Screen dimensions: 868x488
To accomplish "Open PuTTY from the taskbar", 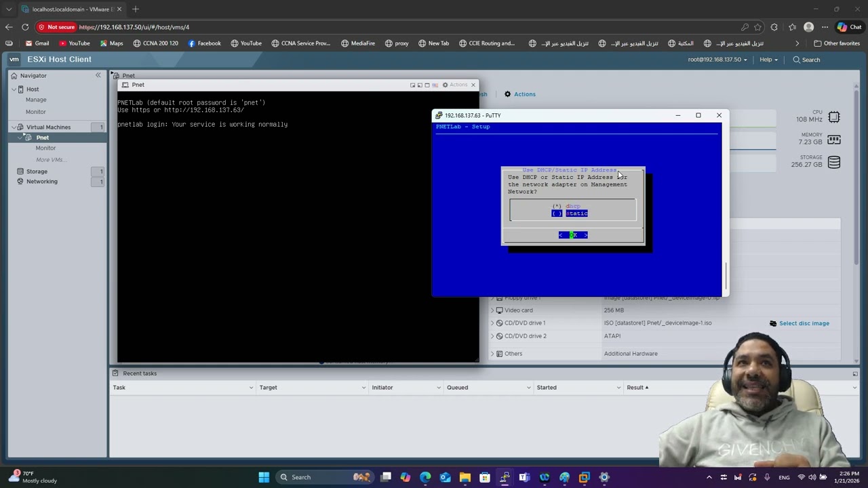I will point(505,477).
